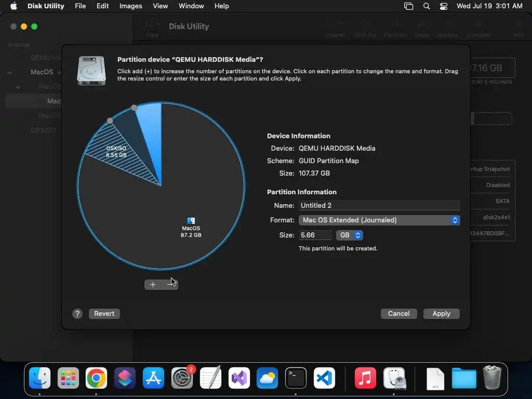This screenshot has width=532, height=399.
Task: Open the Disk Utility app menu
Action: [x=46, y=6]
